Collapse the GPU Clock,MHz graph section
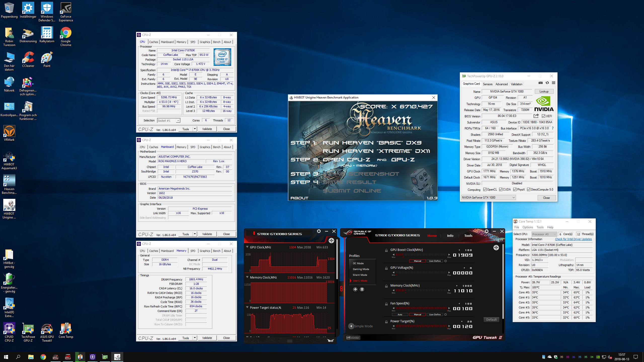This screenshot has height=362, width=644. coord(247,247)
